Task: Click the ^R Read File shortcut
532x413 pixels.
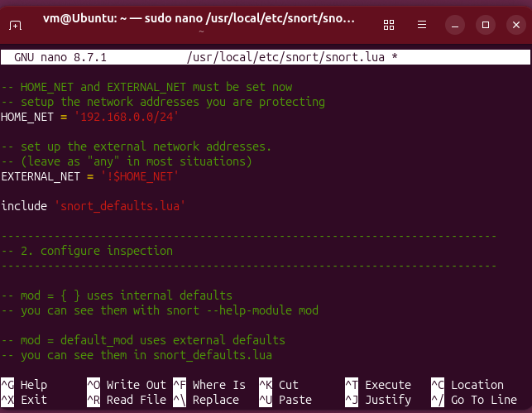Action: pyautogui.click(x=127, y=400)
